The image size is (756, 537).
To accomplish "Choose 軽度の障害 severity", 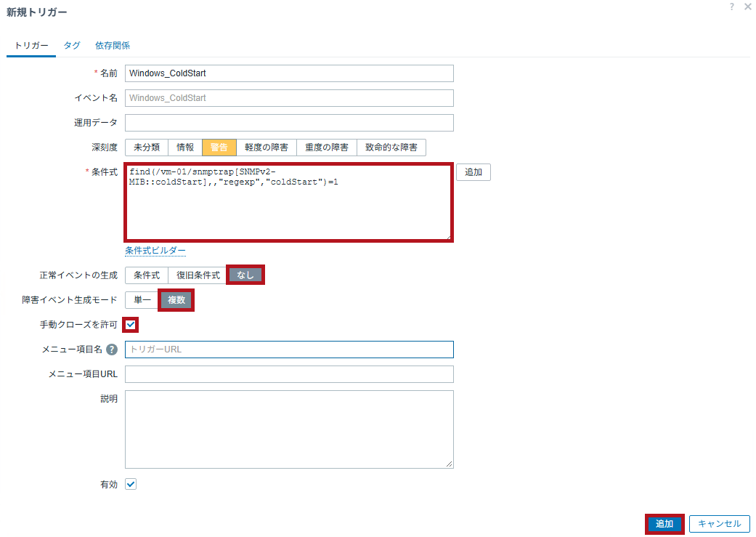I will (266, 148).
